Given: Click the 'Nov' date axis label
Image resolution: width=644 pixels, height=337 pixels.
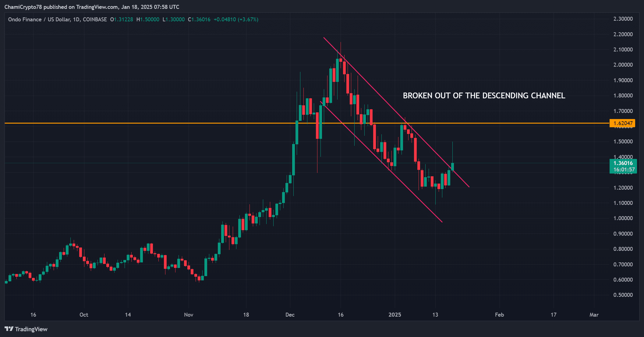Looking at the screenshot, I should [x=189, y=315].
